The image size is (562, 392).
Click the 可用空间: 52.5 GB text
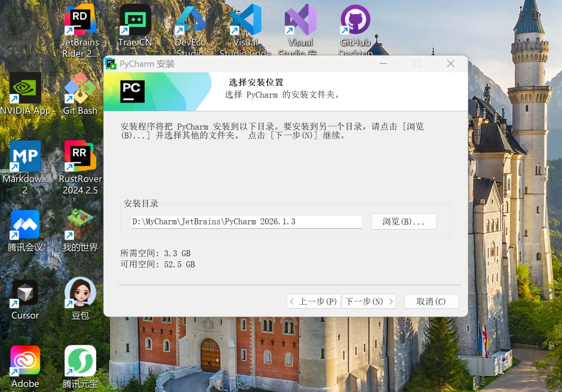158,264
